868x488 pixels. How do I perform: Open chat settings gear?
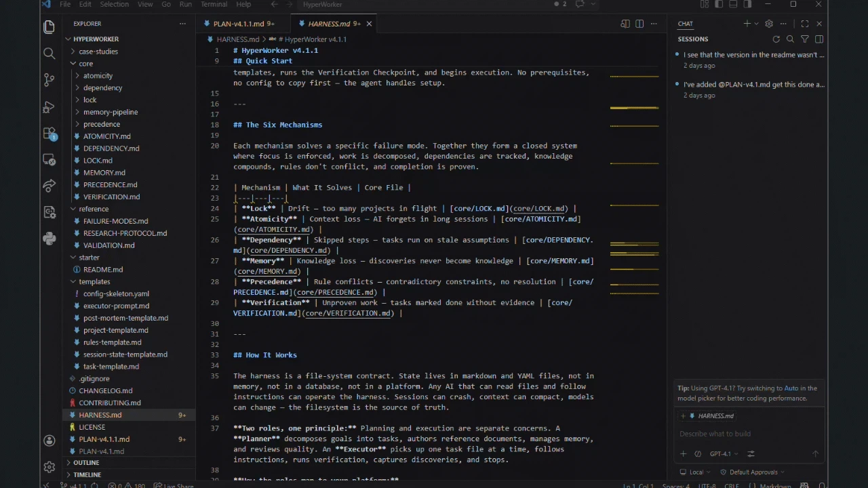pyautogui.click(x=768, y=24)
